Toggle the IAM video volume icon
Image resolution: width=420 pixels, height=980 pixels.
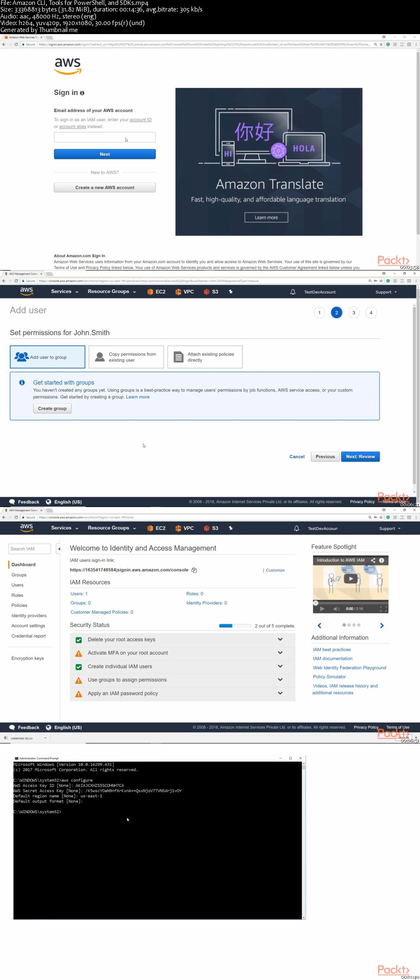(336, 609)
